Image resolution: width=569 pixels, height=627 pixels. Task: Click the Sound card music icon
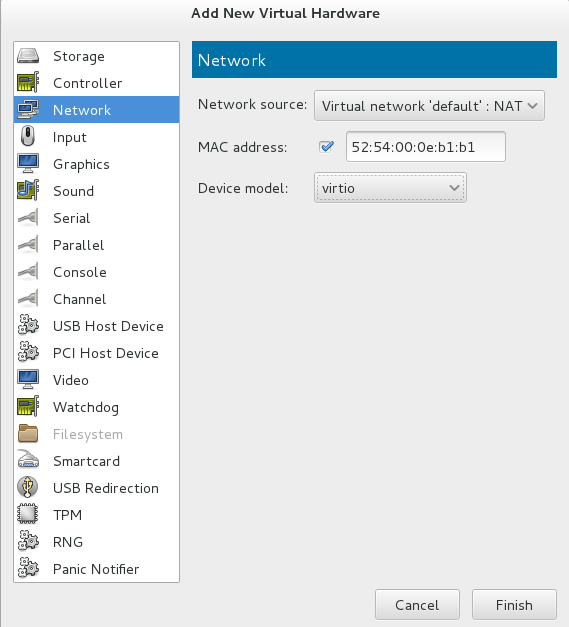[x=28, y=190]
